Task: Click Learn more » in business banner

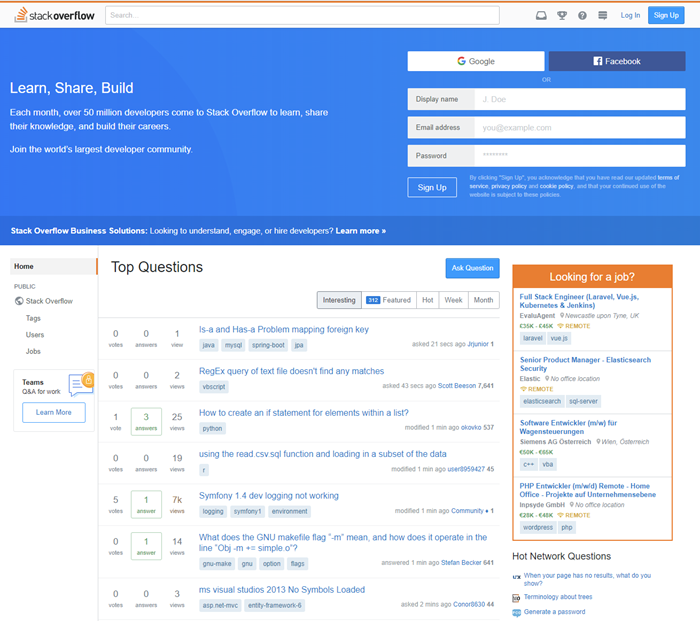Action: pyautogui.click(x=361, y=231)
